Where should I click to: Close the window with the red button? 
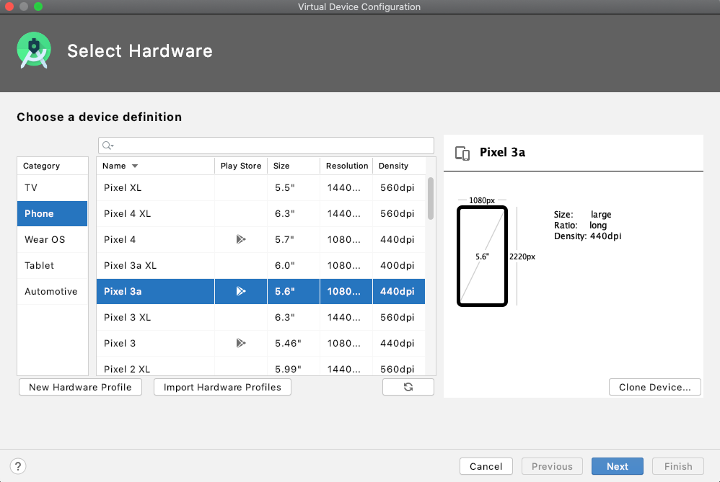coord(9,6)
